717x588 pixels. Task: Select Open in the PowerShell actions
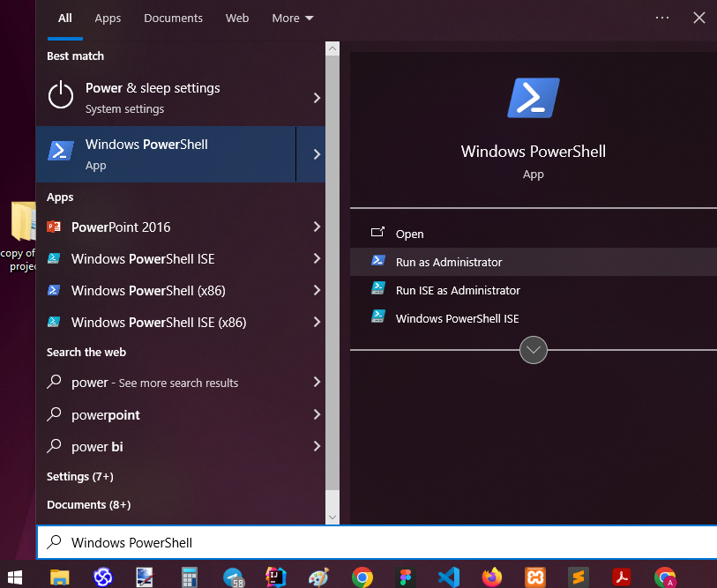pyautogui.click(x=534, y=234)
